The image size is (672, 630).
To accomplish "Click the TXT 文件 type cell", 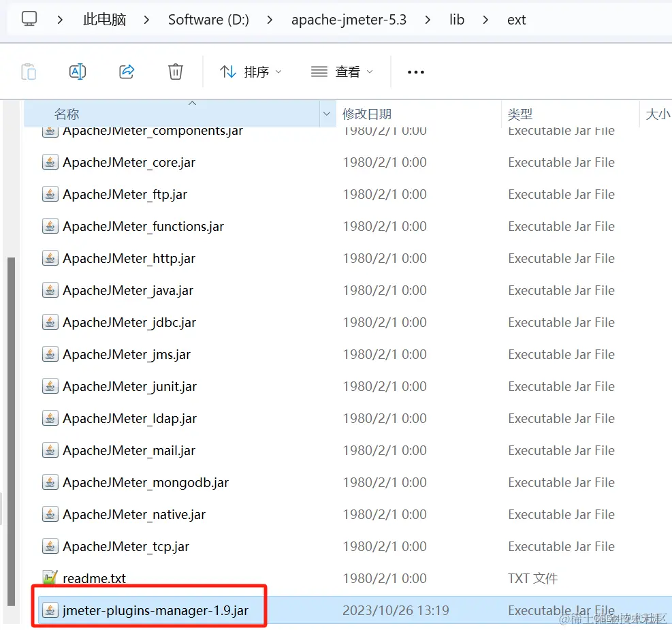I will tap(532, 578).
